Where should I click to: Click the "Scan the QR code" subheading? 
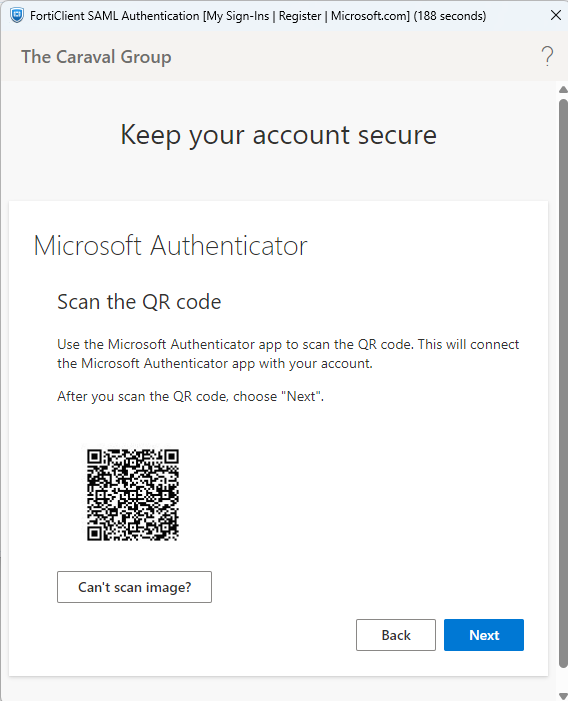coord(139,302)
